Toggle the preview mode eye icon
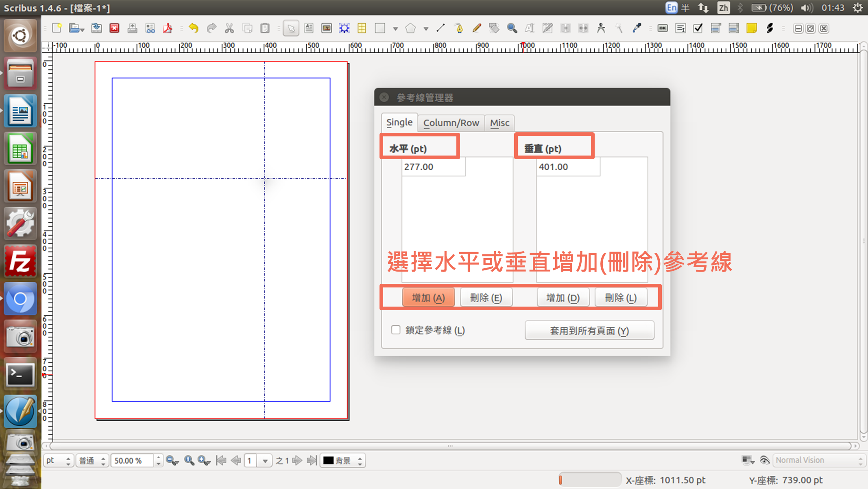Image resolution: width=868 pixels, height=489 pixels. [x=764, y=460]
